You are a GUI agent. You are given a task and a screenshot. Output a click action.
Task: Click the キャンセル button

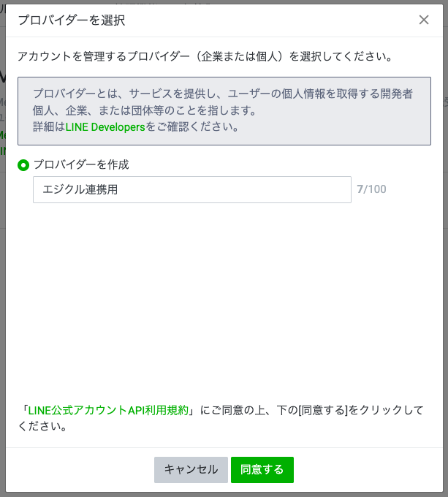[x=191, y=470]
